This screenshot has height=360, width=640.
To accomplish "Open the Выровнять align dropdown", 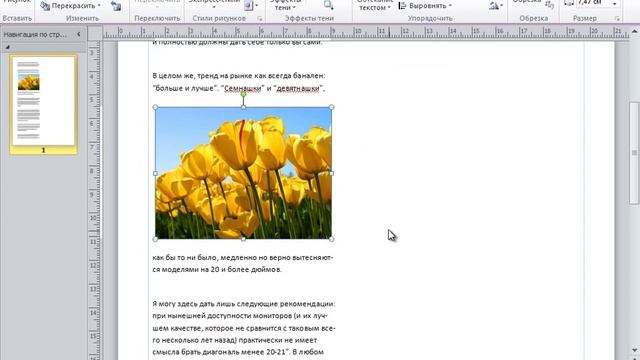I will click(x=425, y=6).
